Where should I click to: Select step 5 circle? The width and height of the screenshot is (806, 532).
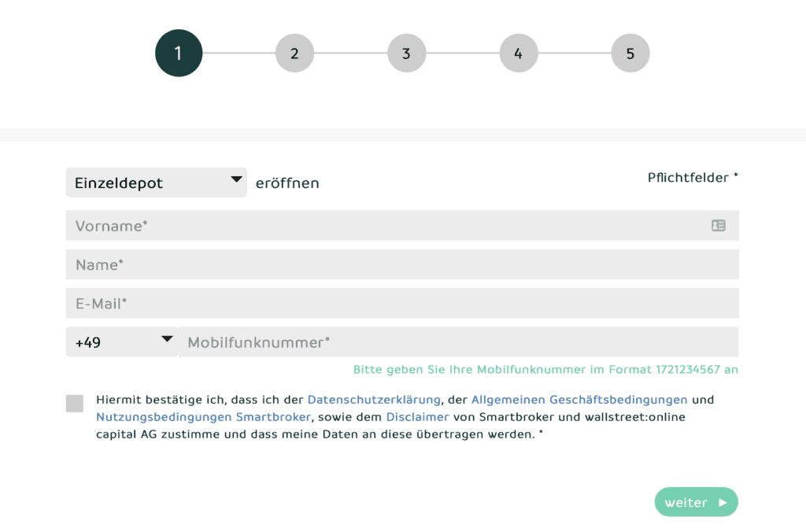click(630, 53)
